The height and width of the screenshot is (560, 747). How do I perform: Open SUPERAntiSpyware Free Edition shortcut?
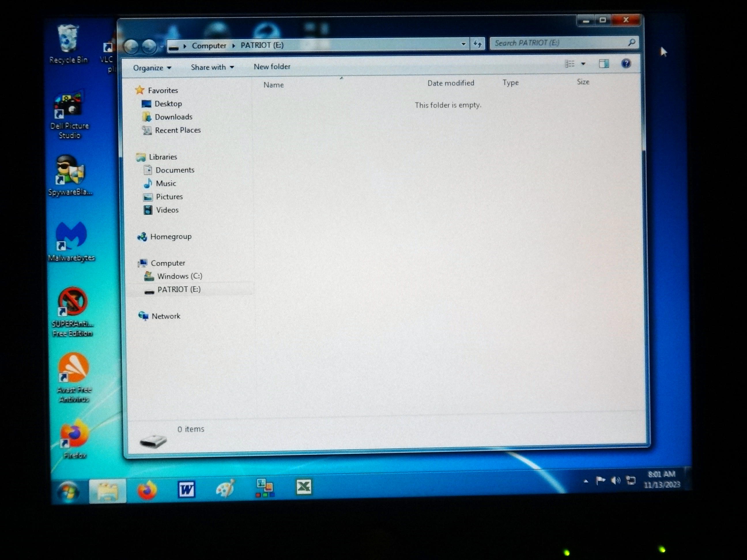(x=72, y=312)
